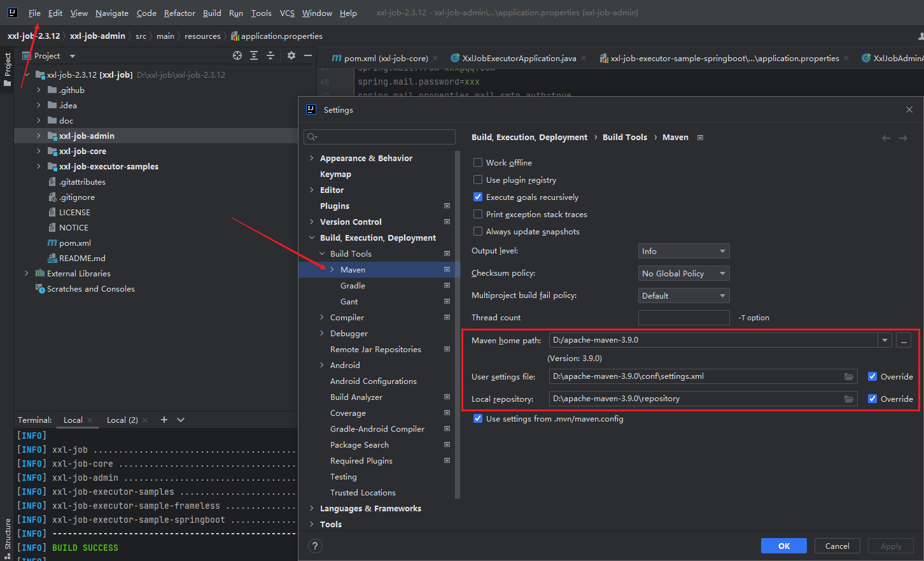Screen dimensions: 924x561
Task: Expand External Libraries in project tree
Action: [27, 273]
